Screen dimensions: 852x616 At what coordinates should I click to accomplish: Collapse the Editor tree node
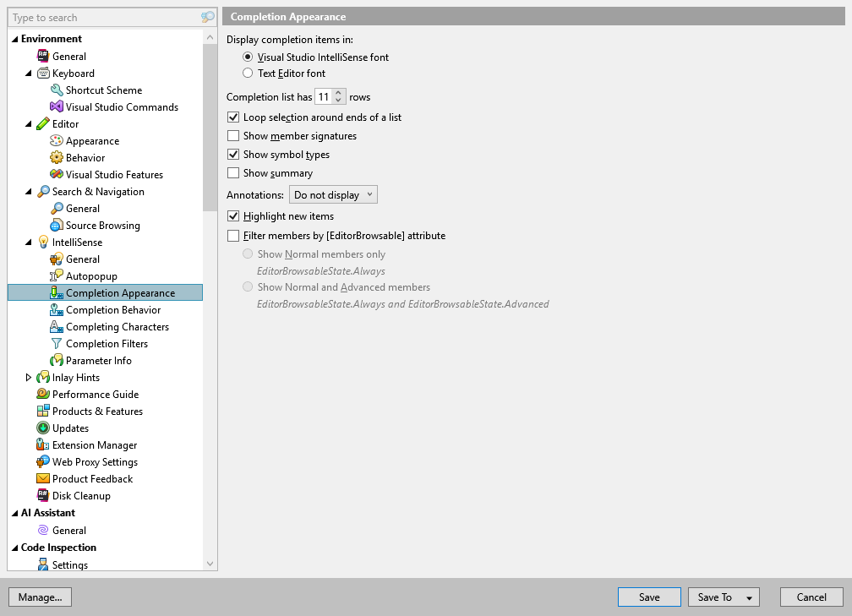click(x=29, y=124)
